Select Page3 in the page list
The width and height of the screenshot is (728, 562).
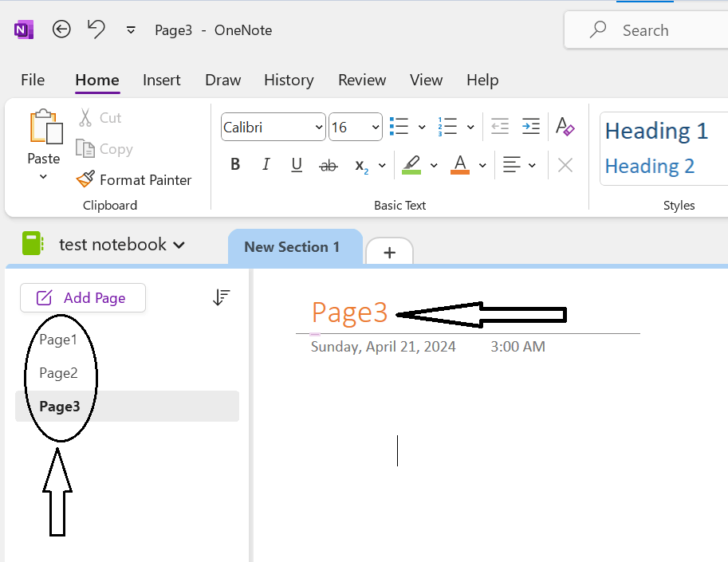click(128, 407)
